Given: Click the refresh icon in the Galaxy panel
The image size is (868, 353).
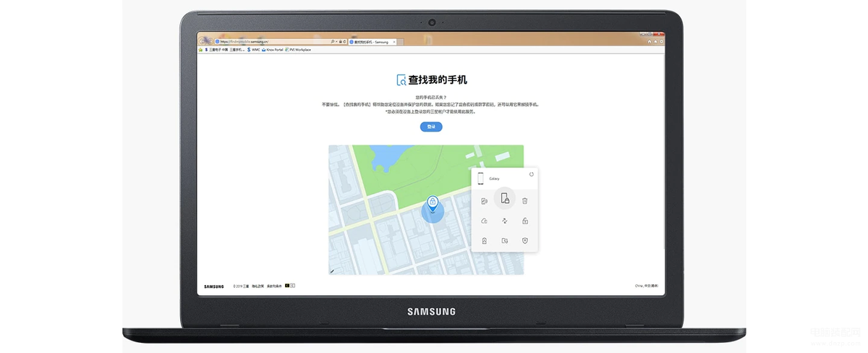Looking at the screenshot, I should tap(532, 174).
